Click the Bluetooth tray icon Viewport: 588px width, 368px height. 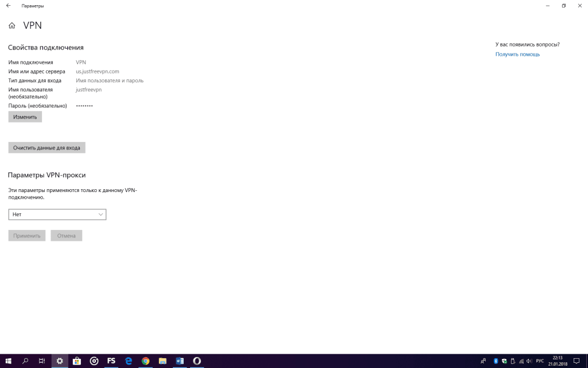[x=496, y=361]
